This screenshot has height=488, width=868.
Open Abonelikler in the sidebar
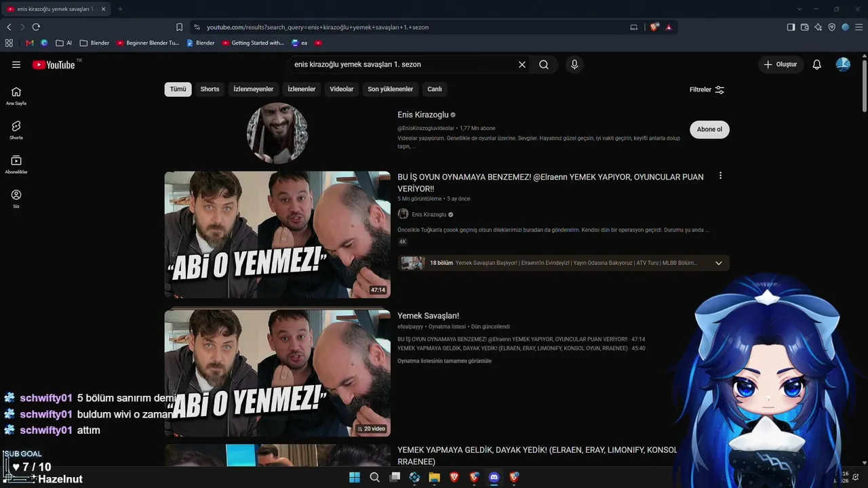(x=16, y=165)
